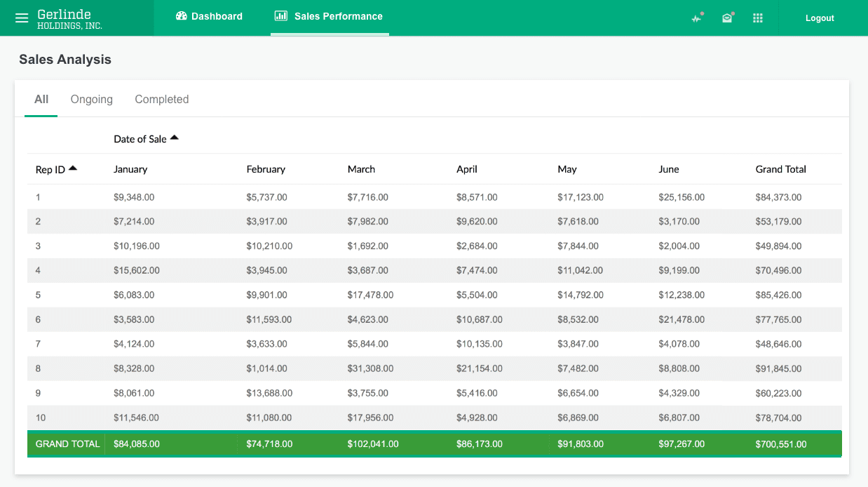Click the overall total $700,551.00 cell
Screen dimensions: 868x487
pyautogui.click(x=780, y=444)
